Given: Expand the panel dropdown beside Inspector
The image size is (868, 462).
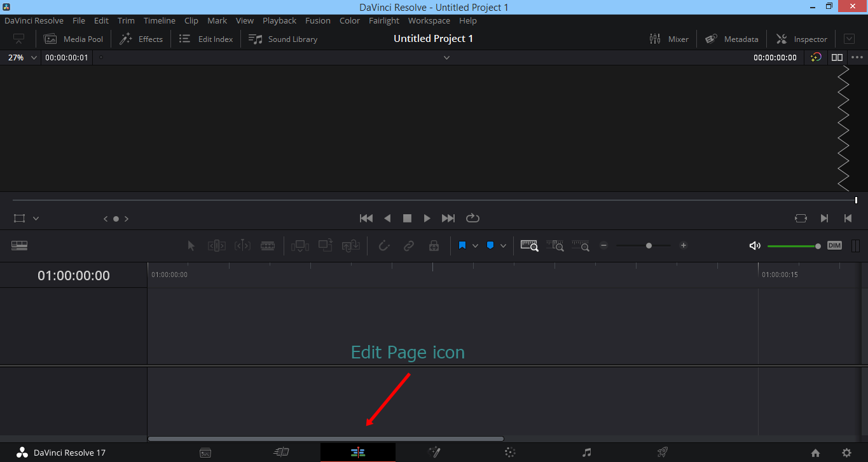Looking at the screenshot, I should 849,39.
